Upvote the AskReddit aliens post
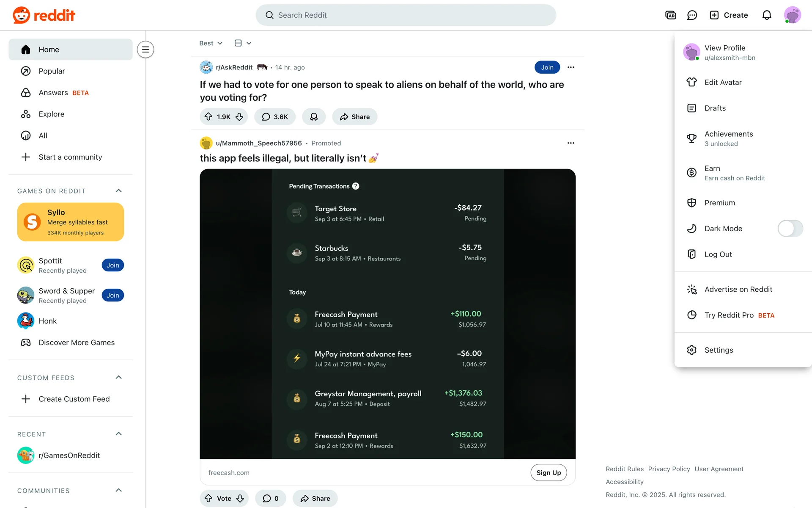812x508 pixels. [208, 117]
